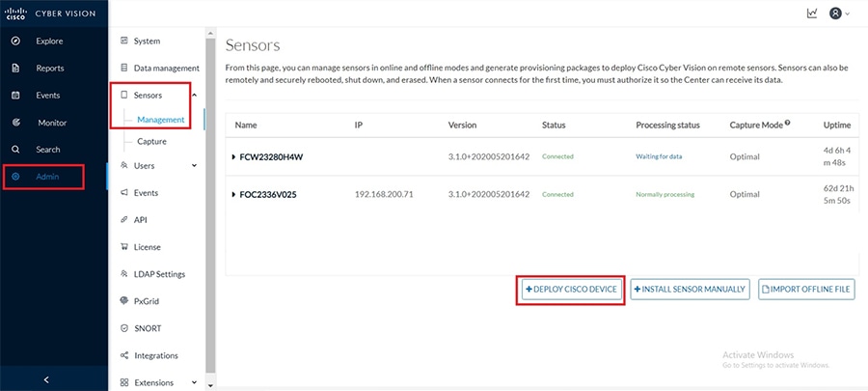
Task: Click the admin menu vertical scrollbar thumb
Action: click(210, 205)
